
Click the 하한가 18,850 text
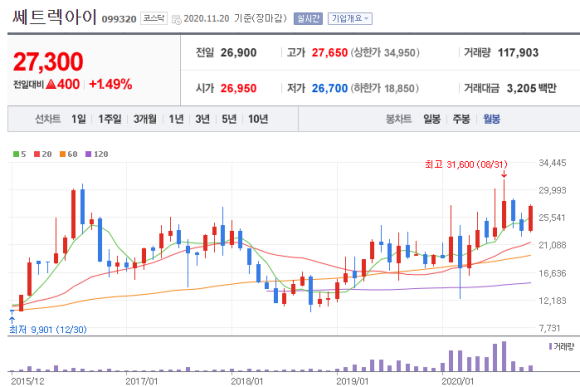pos(385,88)
